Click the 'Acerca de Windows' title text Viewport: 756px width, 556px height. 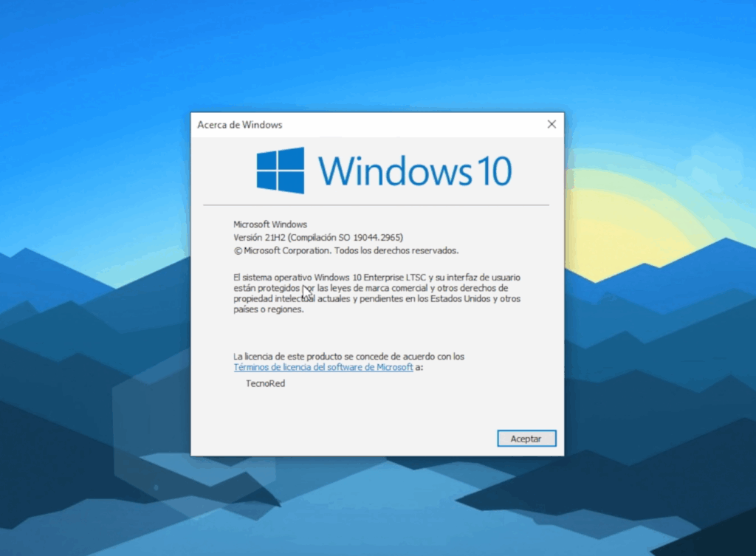240,124
